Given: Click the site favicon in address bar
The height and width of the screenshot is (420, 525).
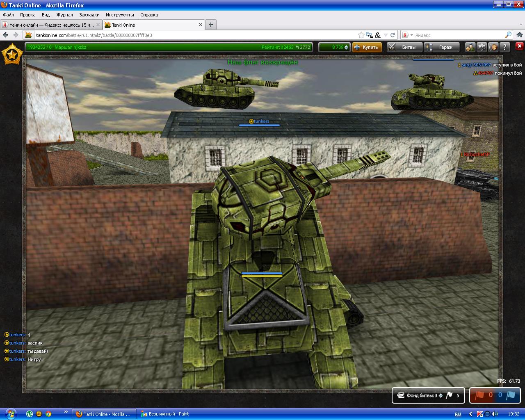Looking at the screenshot, I should pos(28,35).
